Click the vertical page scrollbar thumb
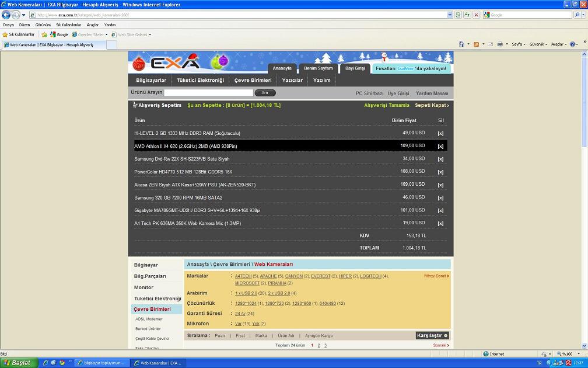This screenshot has width=588, height=368. pos(584,102)
